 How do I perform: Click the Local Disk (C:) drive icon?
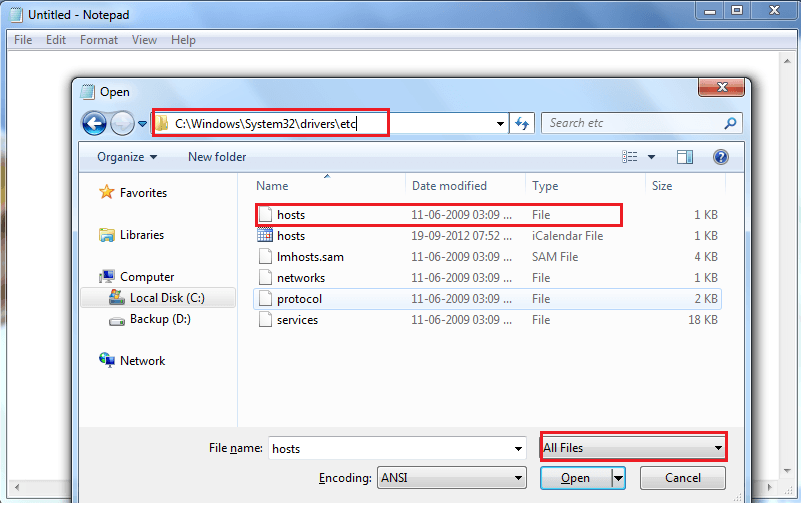tap(116, 297)
